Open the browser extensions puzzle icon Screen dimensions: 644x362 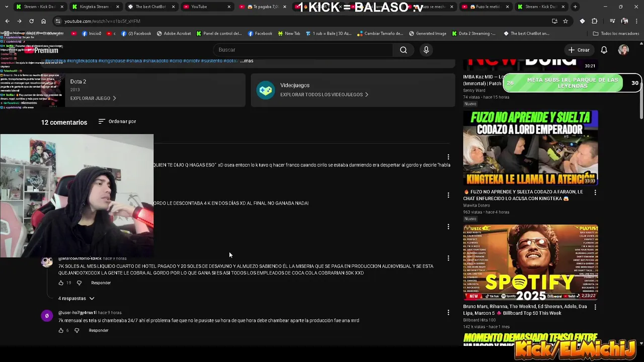[594, 21]
